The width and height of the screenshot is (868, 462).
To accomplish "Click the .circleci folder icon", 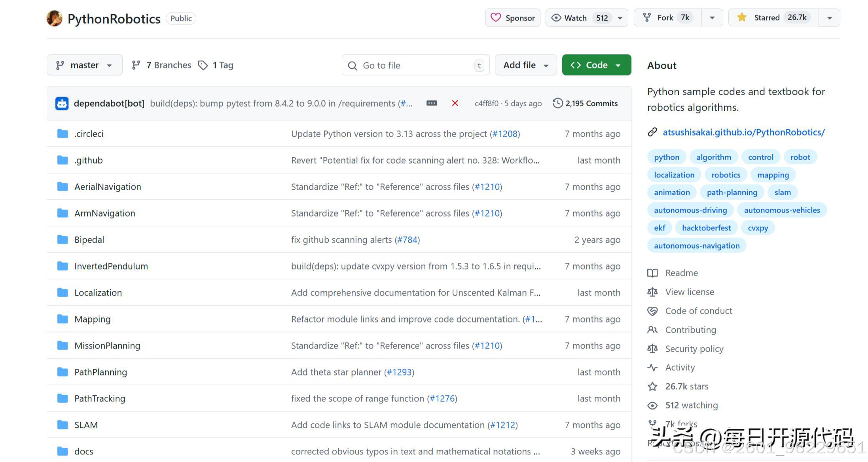I will [x=63, y=134].
